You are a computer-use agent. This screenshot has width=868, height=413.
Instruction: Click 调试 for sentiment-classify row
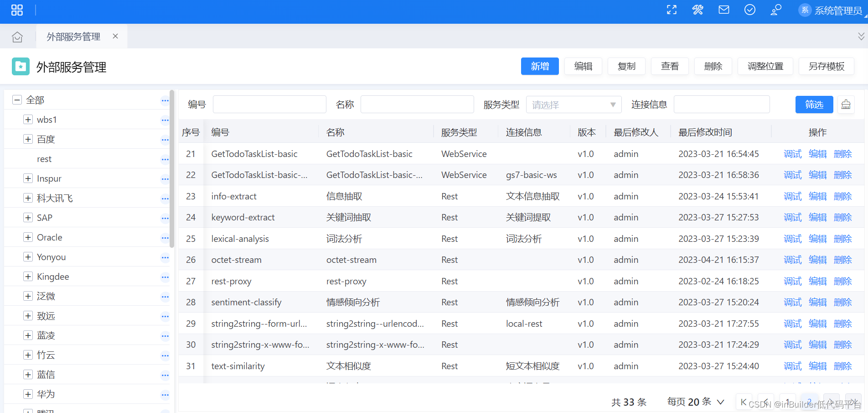[x=792, y=302]
